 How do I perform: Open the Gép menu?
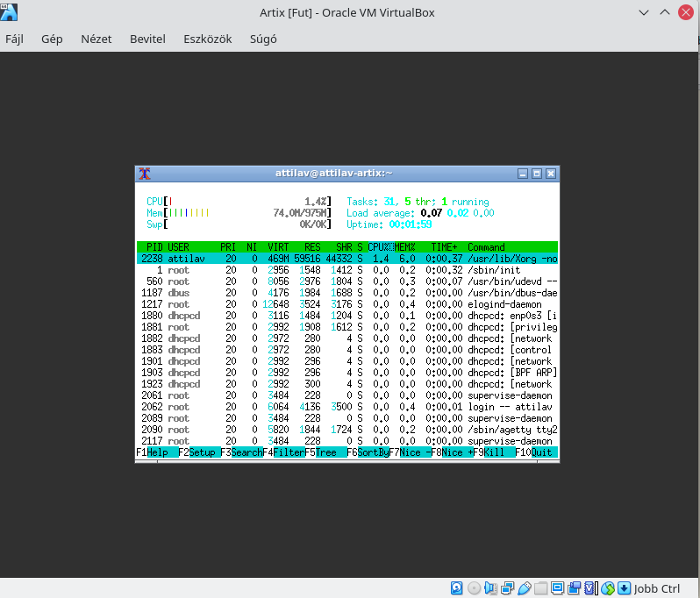tap(52, 39)
